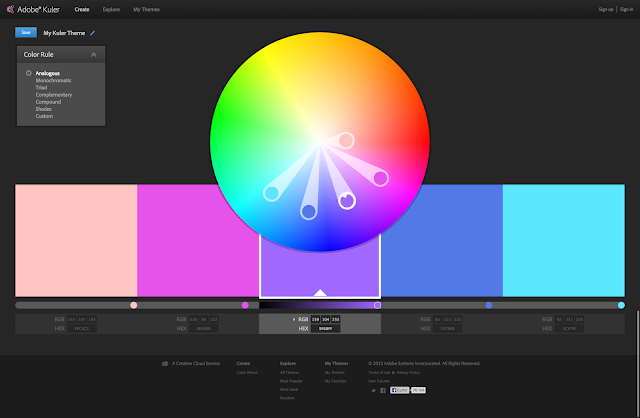The height and width of the screenshot is (418, 640).
Task: Click the Twitter icon in footer
Action: [373, 391]
